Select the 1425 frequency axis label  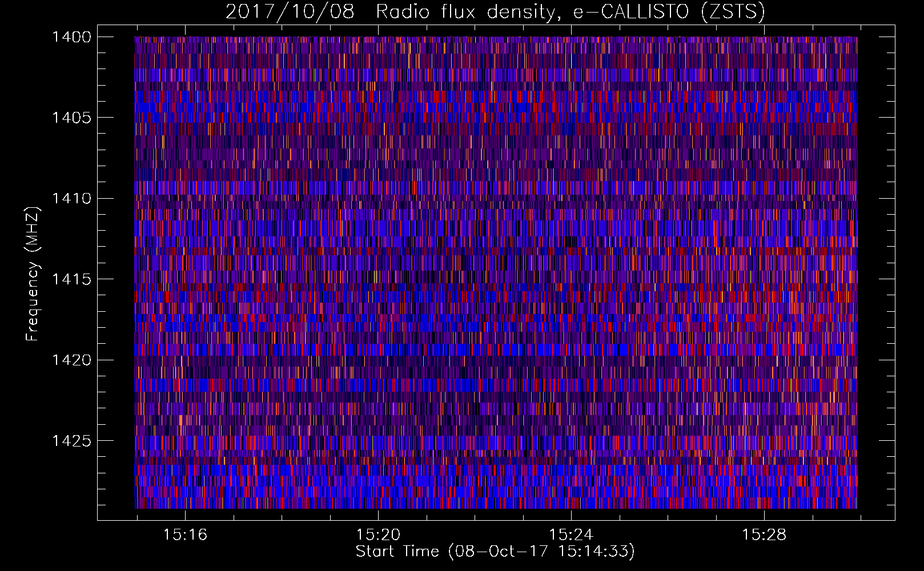coord(71,441)
